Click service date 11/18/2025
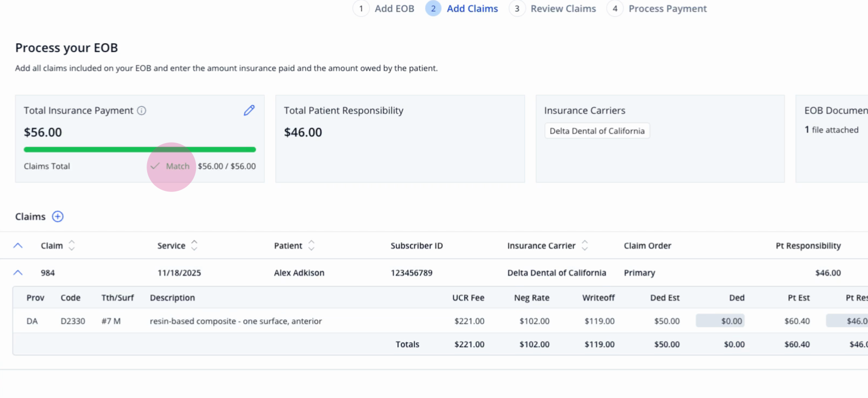Image resolution: width=868 pixels, height=398 pixels. pos(179,273)
